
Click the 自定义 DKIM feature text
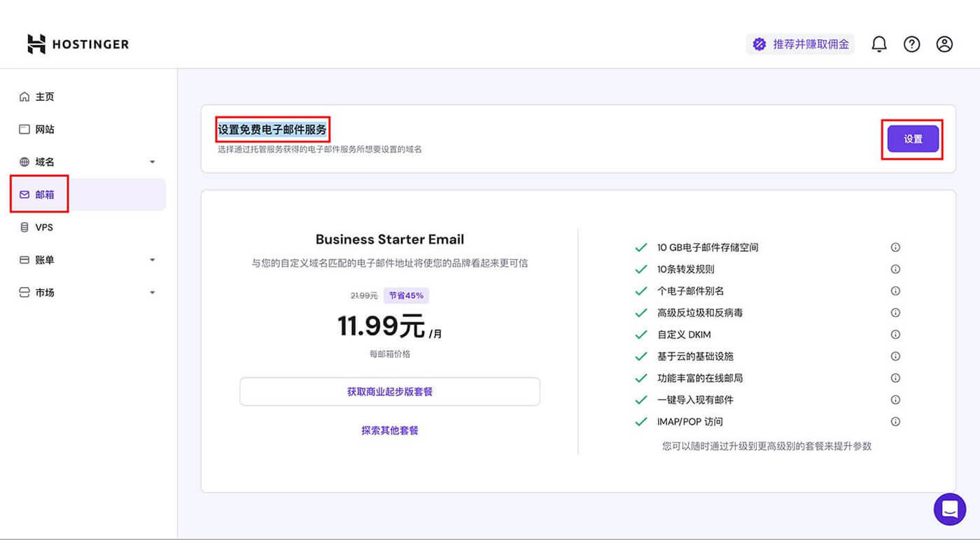pyautogui.click(x=684, y=335)
